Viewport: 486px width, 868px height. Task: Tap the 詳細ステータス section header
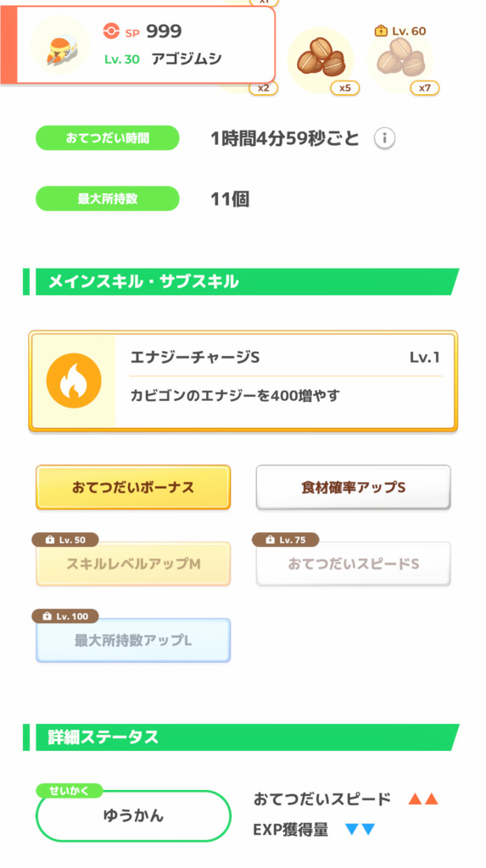pyautogui.click(x=241, y=737)
